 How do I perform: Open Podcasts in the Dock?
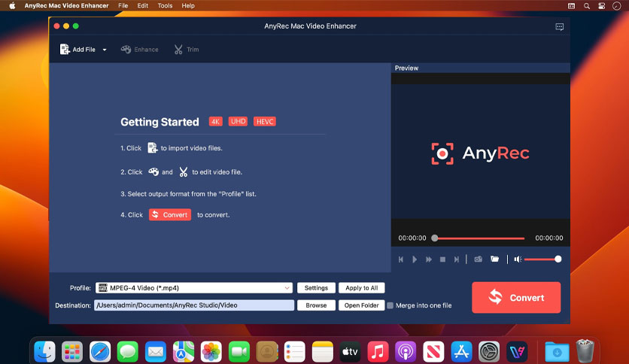406,352
